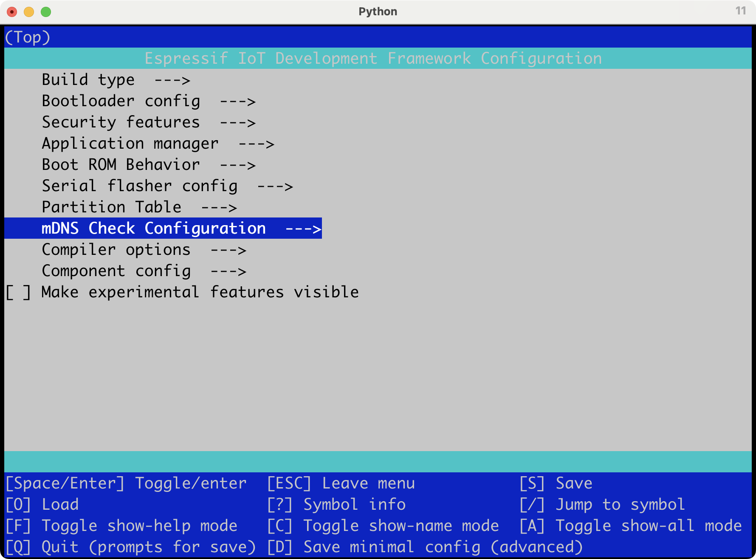The height and width of the screenshot is (559, 756).
Task: Select the Partition Table entry
Action: (x=139, y=207)
